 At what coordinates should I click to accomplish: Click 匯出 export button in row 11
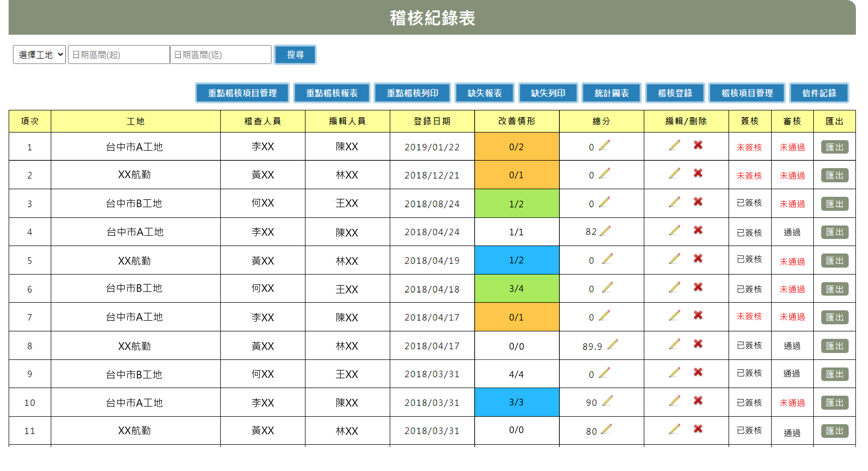pos(835,431)
